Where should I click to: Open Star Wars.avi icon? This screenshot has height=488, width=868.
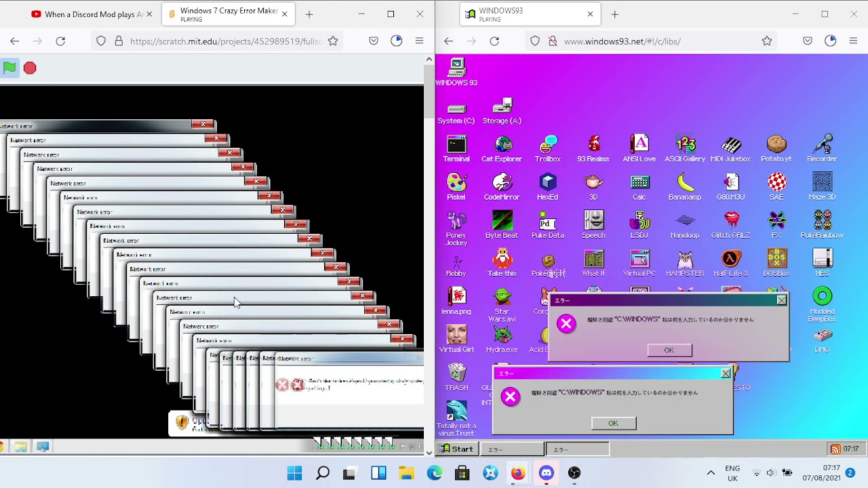tap(502, 305)
